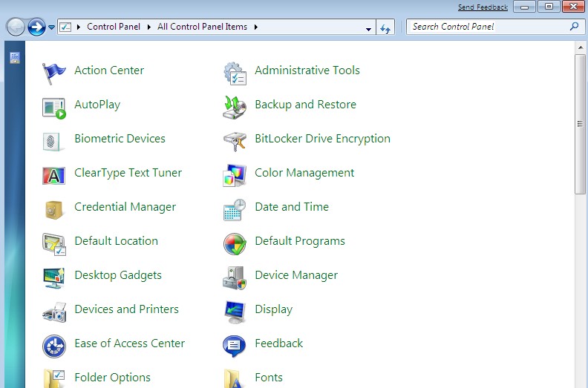Screen dimensions: 588x388
Task: Open the Desktop Gadgets link
Action: coord(118,275)
